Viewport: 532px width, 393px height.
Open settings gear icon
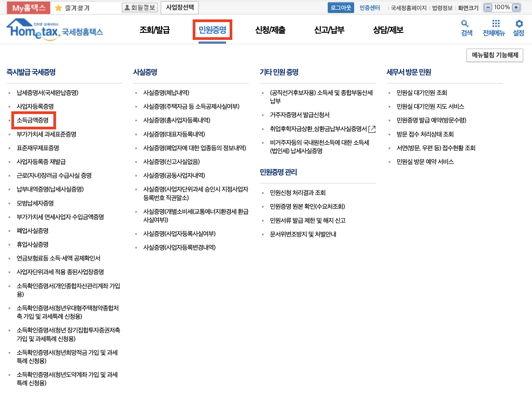point(519,24)
